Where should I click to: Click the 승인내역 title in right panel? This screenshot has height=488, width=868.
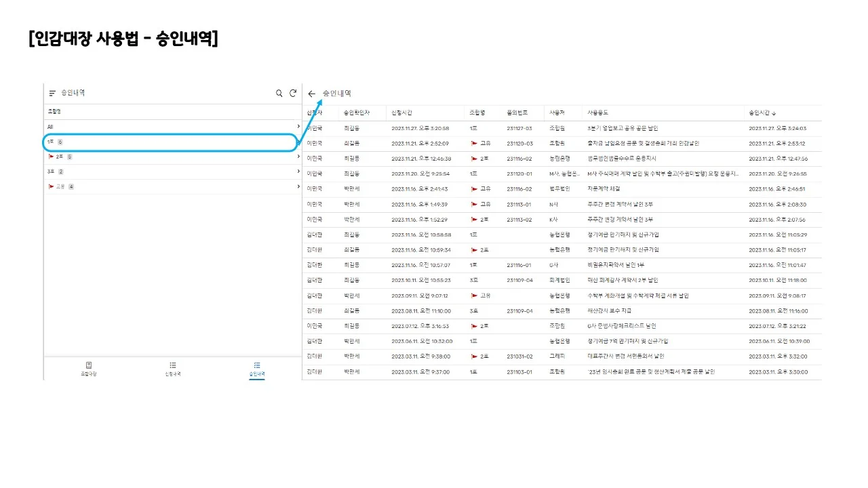pos(336,94)
